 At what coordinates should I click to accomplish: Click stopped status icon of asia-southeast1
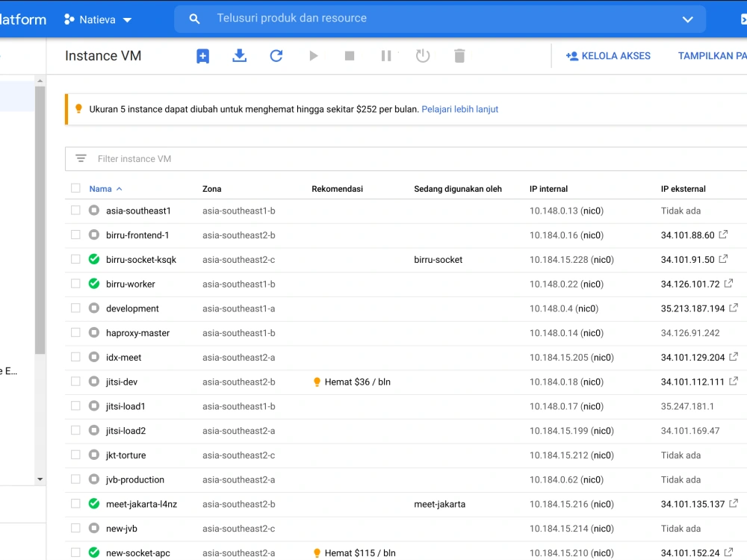(x=94, y=210)
